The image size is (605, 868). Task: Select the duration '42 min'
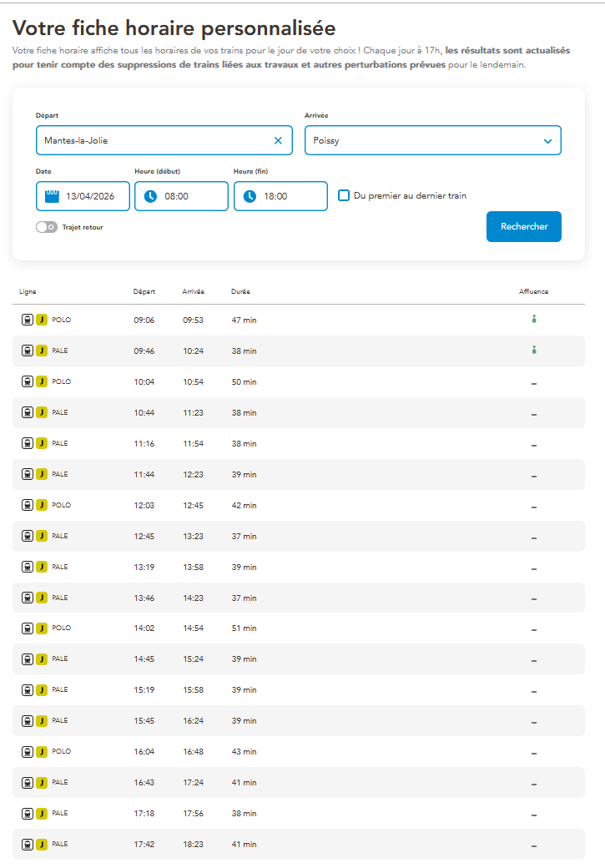coord(245,506)
